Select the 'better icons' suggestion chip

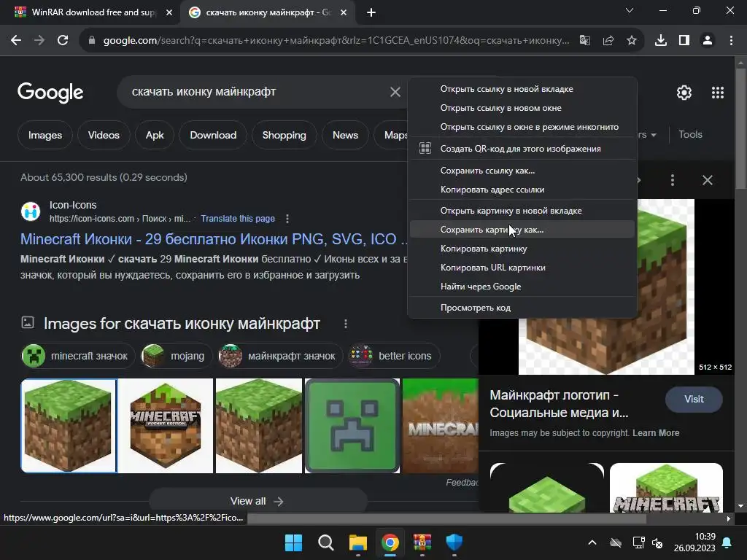(x=393, y=356)
